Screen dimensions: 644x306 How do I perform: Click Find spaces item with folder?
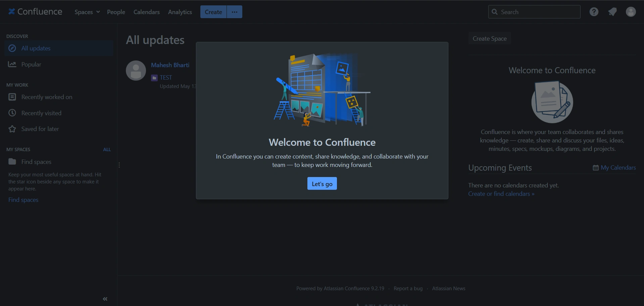[x=59, y=162]
